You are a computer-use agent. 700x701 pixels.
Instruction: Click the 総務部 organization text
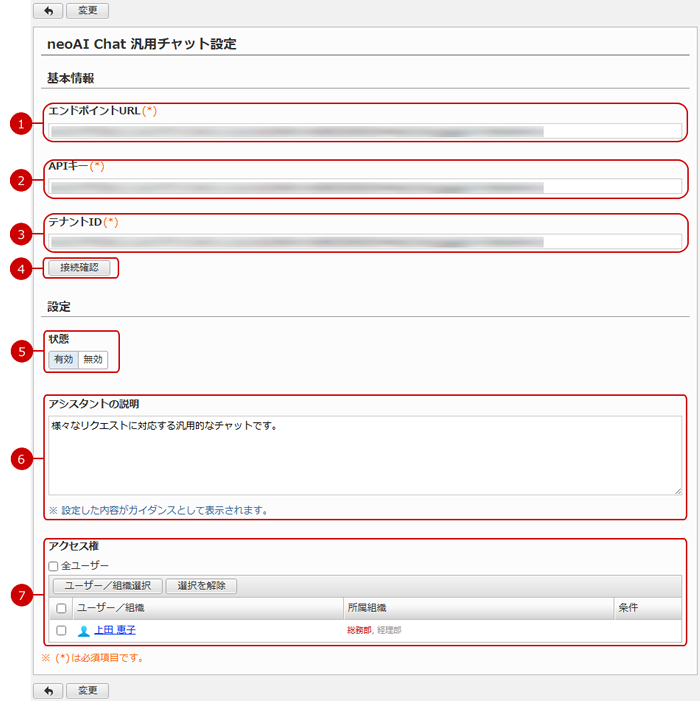(x=359, y=630)
